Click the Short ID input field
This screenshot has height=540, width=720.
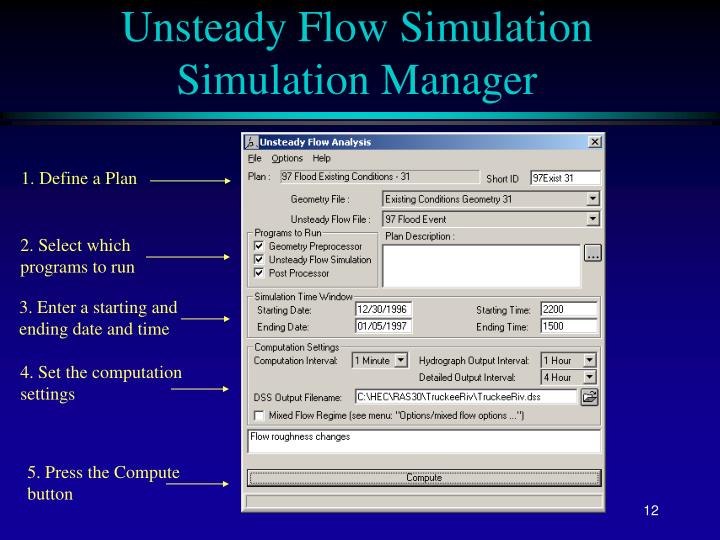(565, 178)
